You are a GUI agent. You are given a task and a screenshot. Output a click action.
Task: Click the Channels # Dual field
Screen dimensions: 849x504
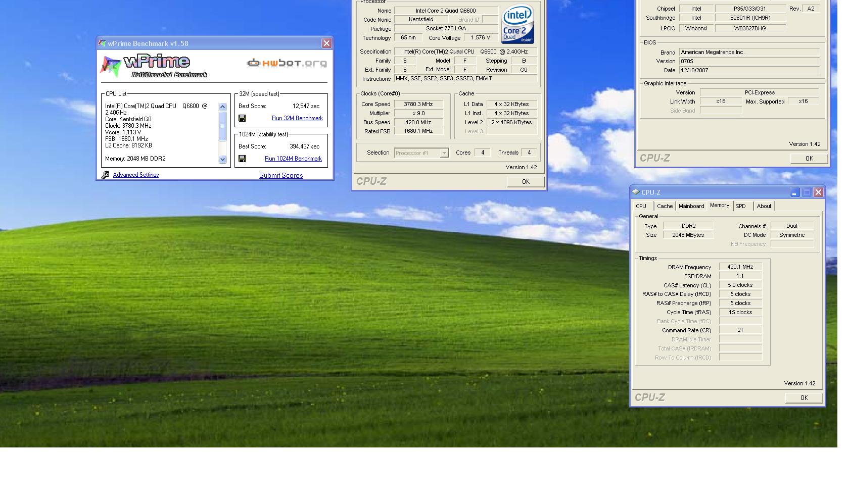[x=792, y=226]
